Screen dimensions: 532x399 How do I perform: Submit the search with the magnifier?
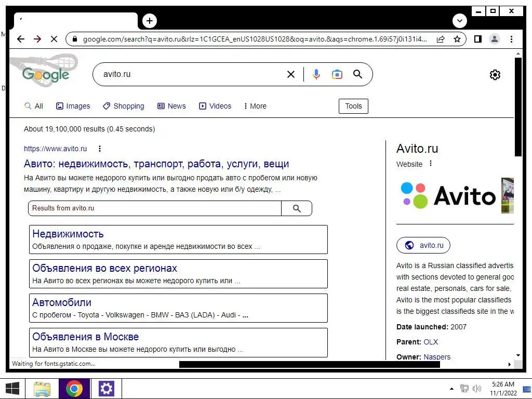click(x=357, y=74)
